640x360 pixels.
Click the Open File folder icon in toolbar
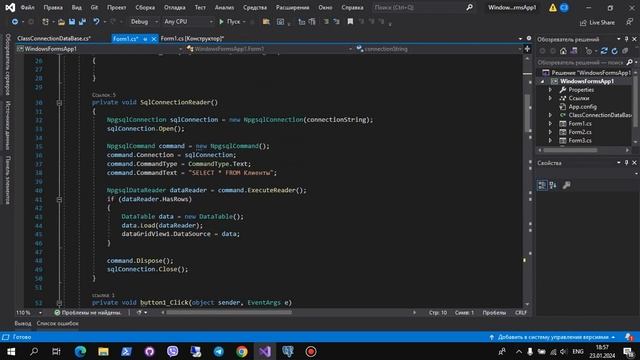61,22
